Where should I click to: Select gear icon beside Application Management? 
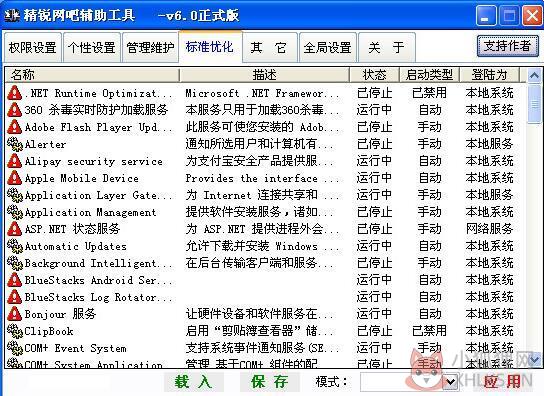click(15, 212)
